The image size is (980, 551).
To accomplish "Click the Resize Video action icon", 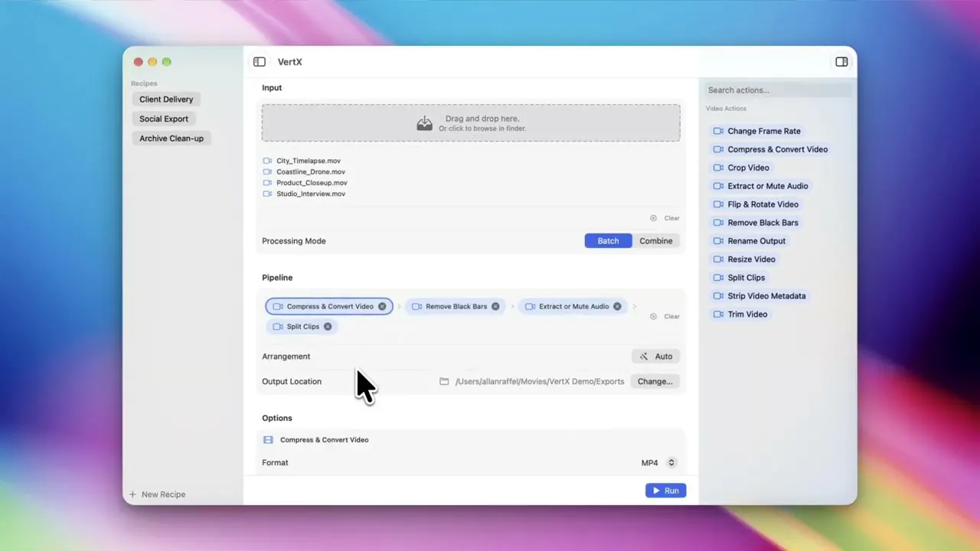I will 718,259.
